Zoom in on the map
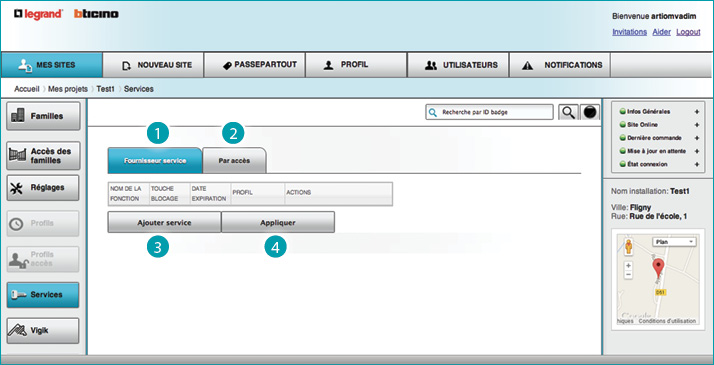The height and width of the screenshot is (365, 714). (628, 265)
